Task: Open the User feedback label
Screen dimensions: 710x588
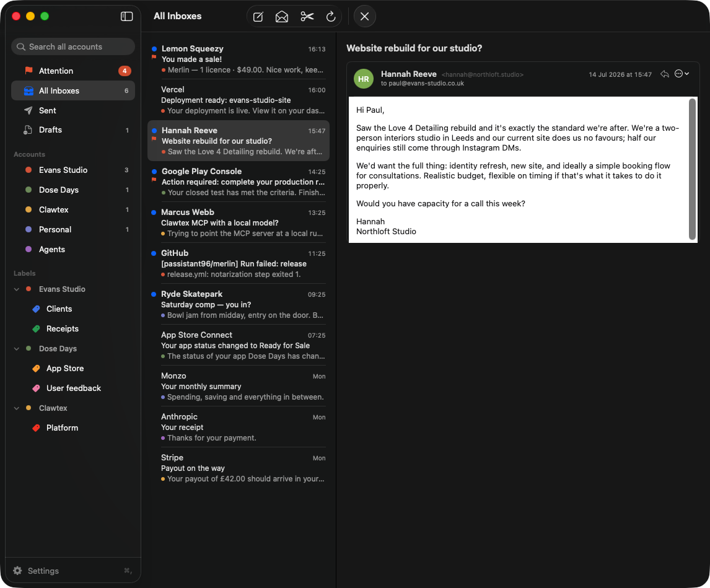Action: (73, 388)
